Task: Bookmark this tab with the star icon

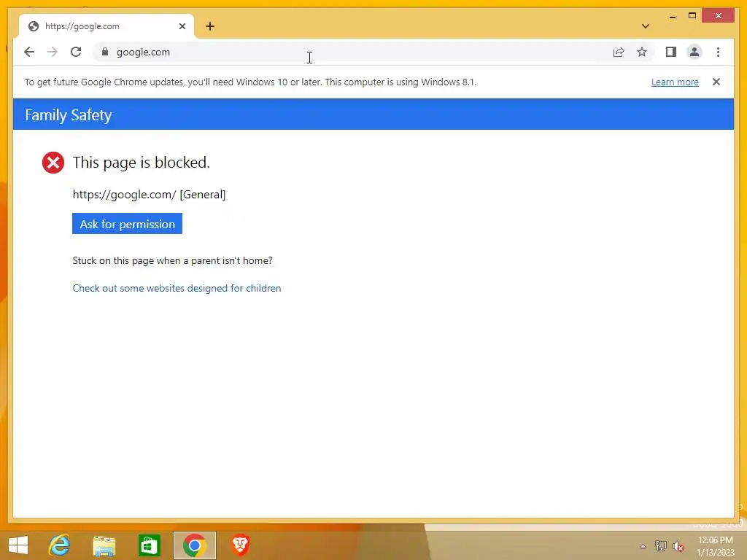Action: click(x=642, y=52)
